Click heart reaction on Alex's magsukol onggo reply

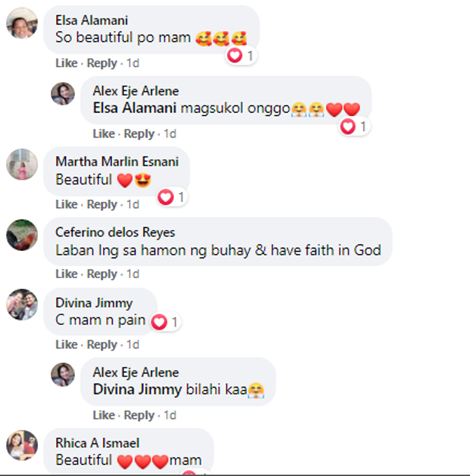click(348, 127)
